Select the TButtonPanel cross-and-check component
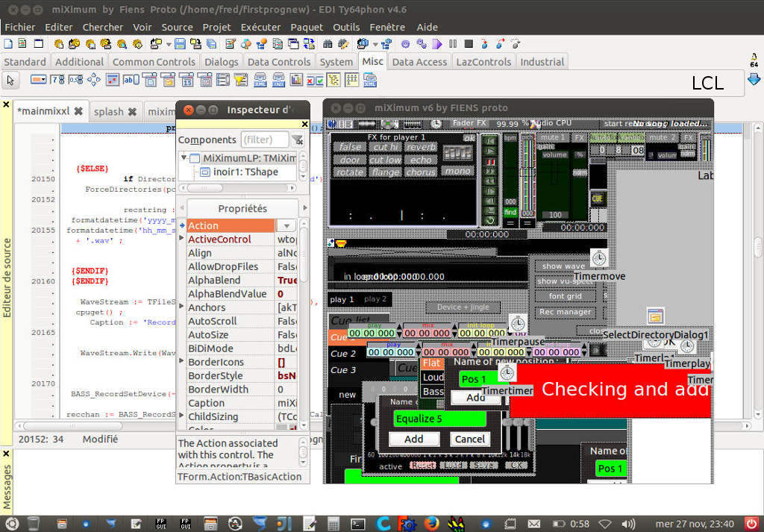 tap(315, 79)
